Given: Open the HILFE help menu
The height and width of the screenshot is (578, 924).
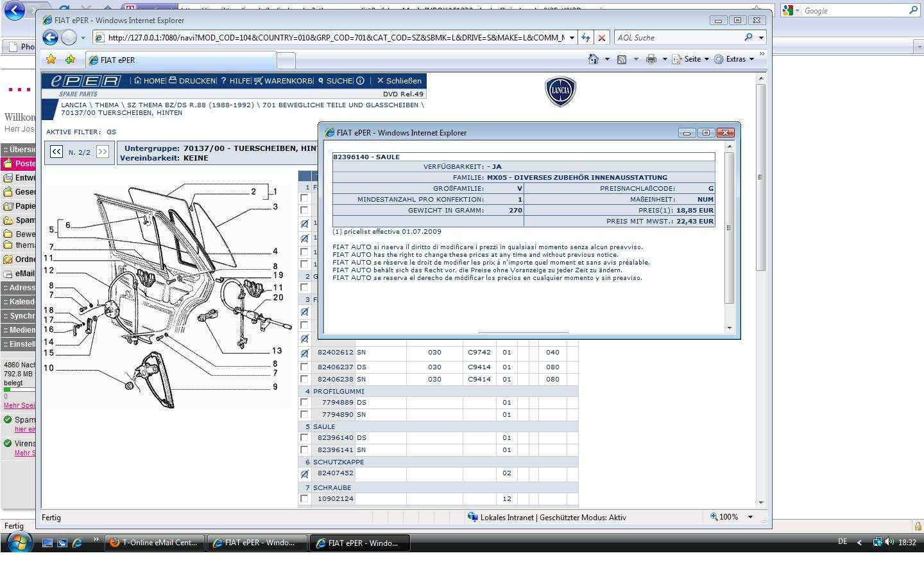Looking at the screenshot, I should pos(235,81).
